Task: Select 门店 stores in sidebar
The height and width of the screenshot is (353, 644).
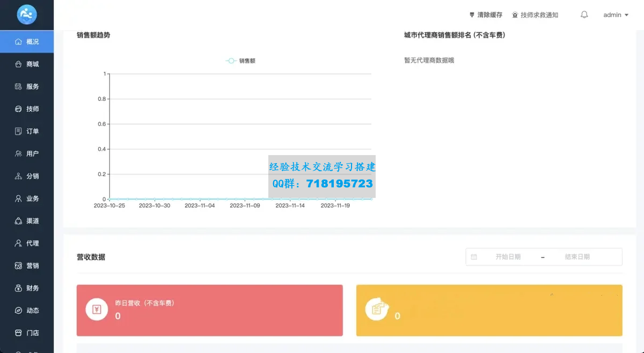Action: tap(27, 333)
